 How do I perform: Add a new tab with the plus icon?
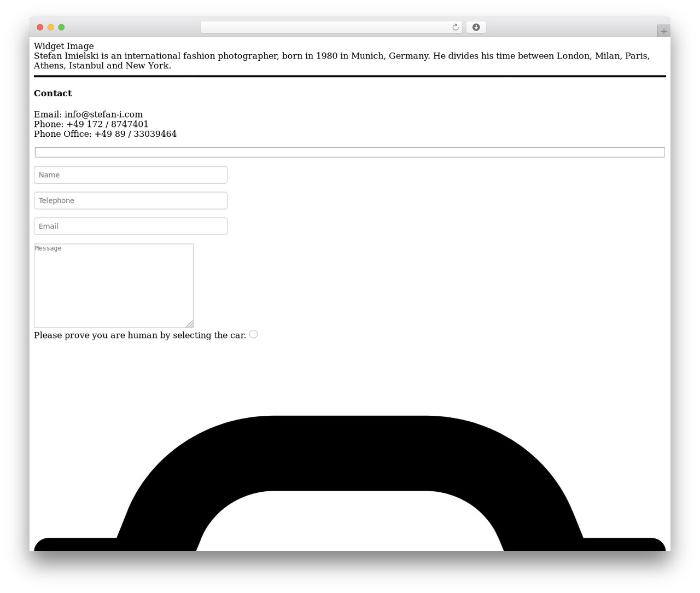tap(663, 31)
